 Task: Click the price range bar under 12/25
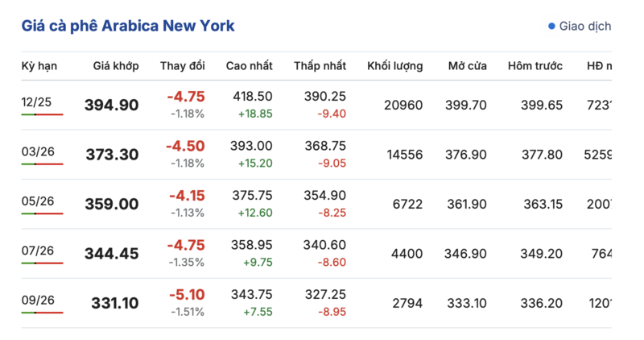tap(42, 114)
